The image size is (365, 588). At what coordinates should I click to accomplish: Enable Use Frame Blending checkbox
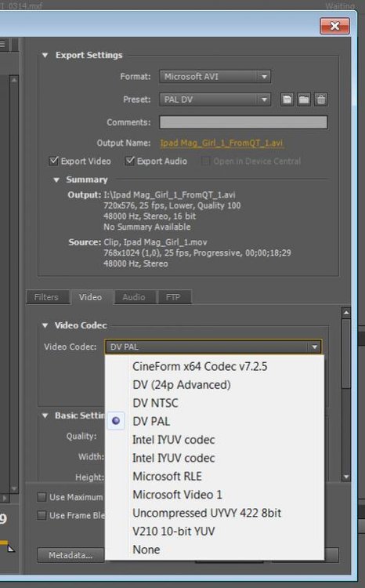(42, 515)
